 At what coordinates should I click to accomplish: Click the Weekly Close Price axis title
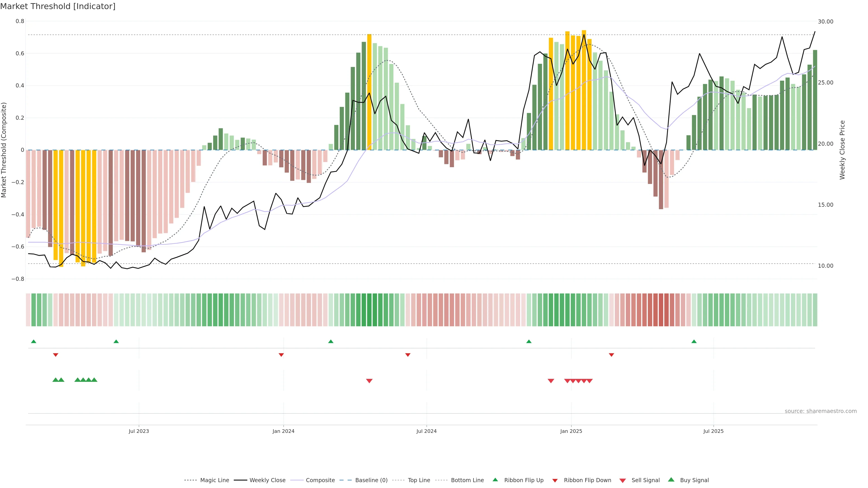tap(842, 150)
